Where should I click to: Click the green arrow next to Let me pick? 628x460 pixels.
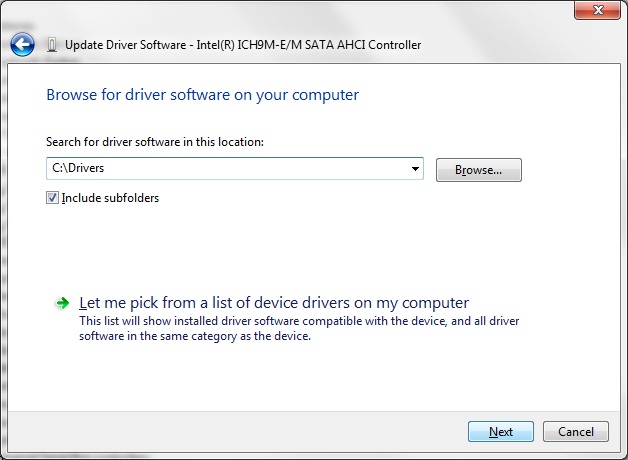coord(62,303)
